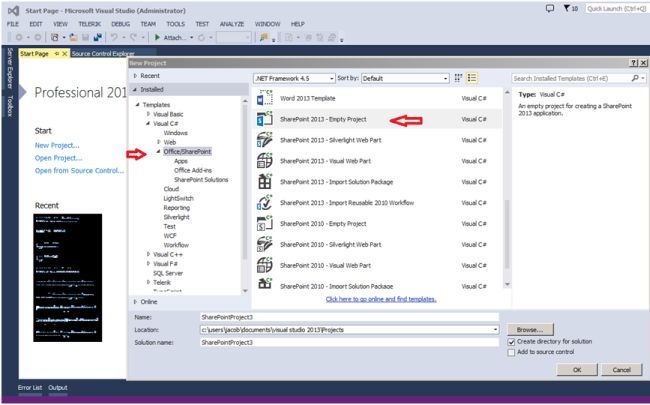Choose the SharePoint 2013 - Empty Project template icon
This screenshot has height=405, width=650.
pyautogui.click(x=264, y=119)
